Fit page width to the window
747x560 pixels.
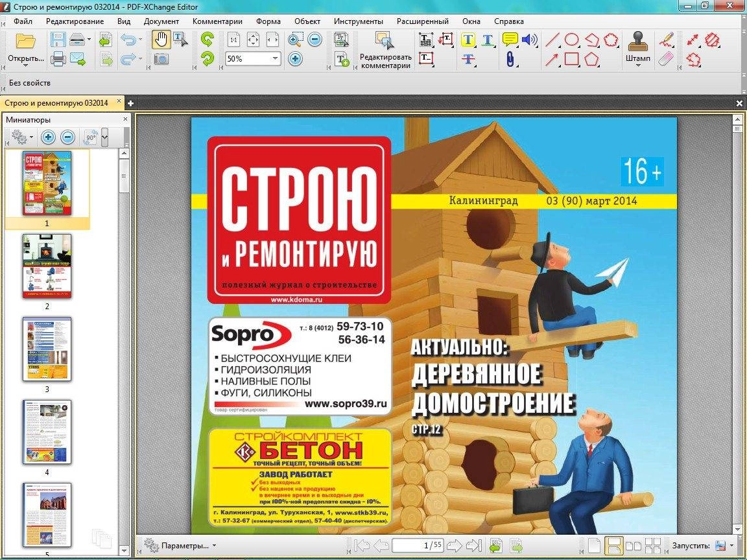pos(272,40)
